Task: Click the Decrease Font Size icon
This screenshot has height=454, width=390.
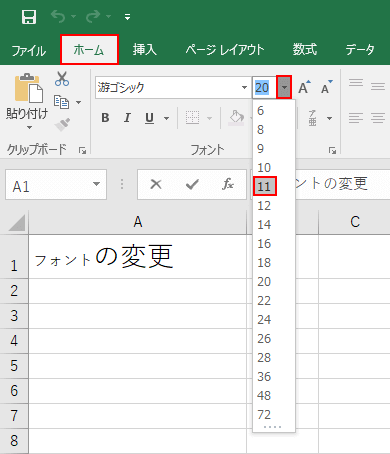Action: pyautogui.click(x=327, y=87)
